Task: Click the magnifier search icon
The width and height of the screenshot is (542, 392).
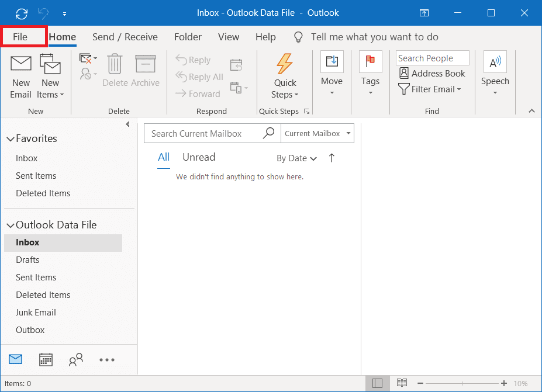Action: 268,133
